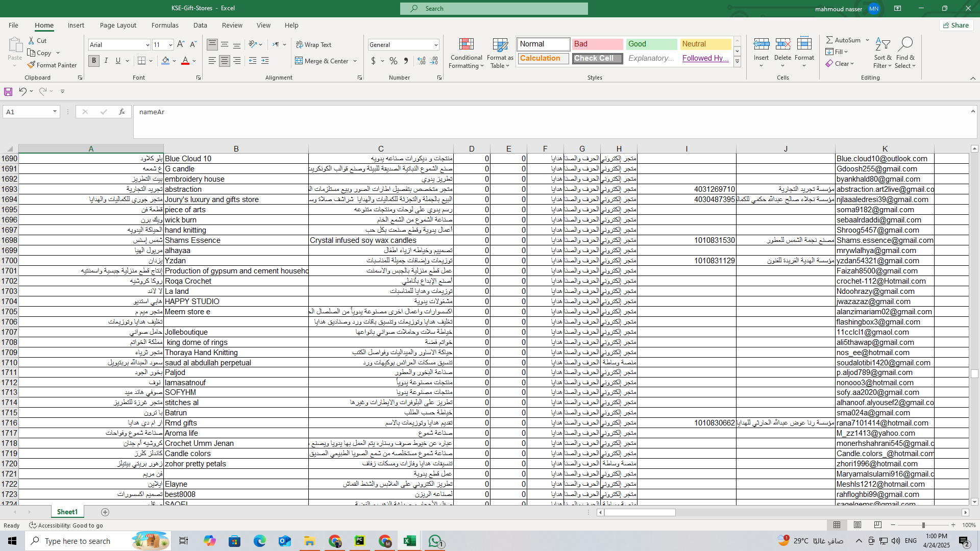Expand the font name dropdown showing Arial
This screenshot has height=551, width=980.
148,45
